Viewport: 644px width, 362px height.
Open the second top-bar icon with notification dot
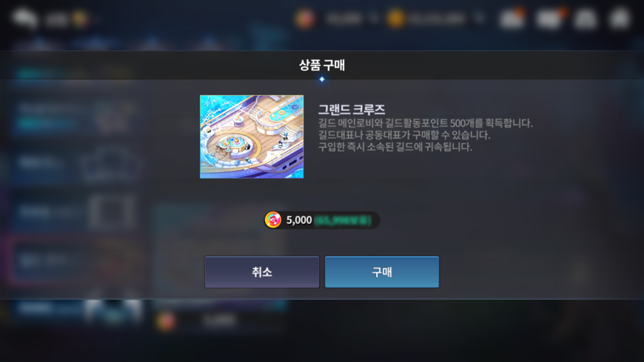[x=548, y=19]
